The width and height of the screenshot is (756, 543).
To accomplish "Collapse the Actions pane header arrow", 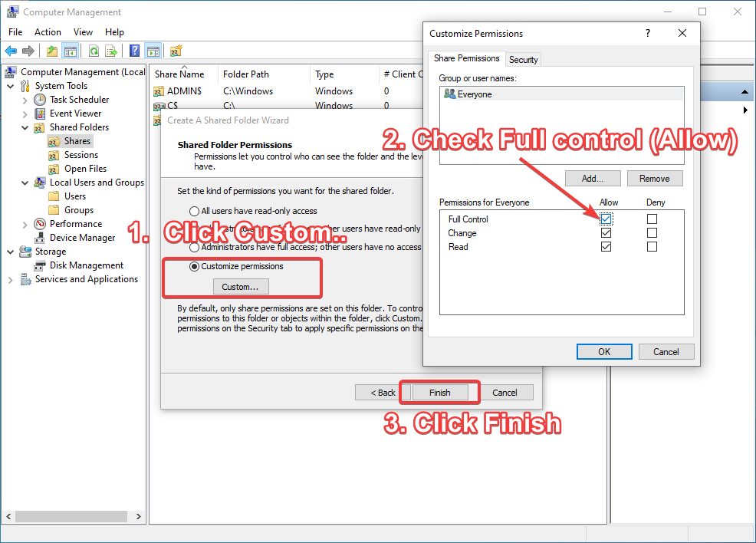I will click(x=745, y=91).
